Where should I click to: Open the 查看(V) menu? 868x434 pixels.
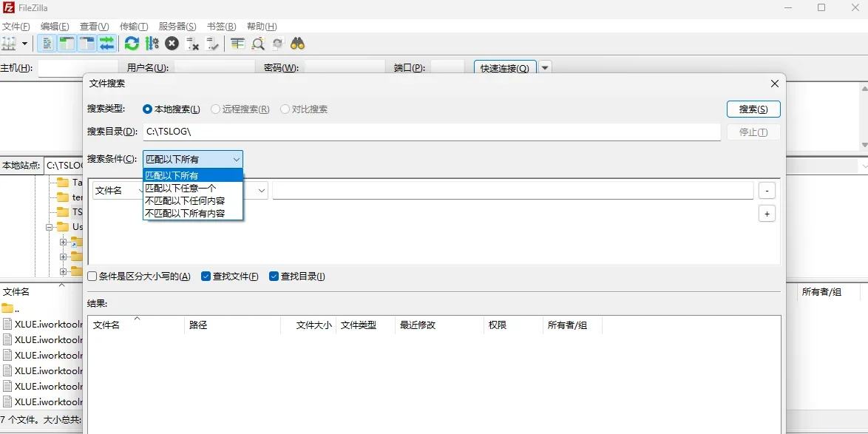click(x=94, y=26)
